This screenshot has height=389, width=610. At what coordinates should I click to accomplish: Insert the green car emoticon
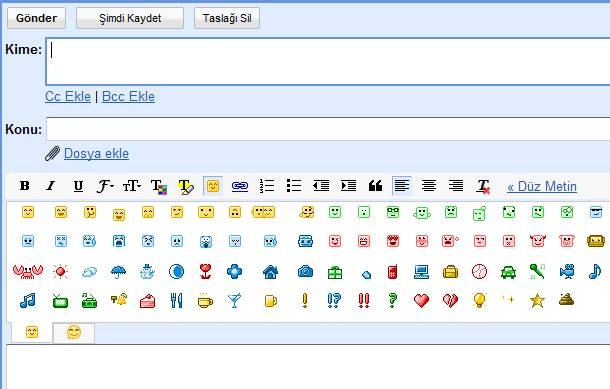tap(508, 272)
